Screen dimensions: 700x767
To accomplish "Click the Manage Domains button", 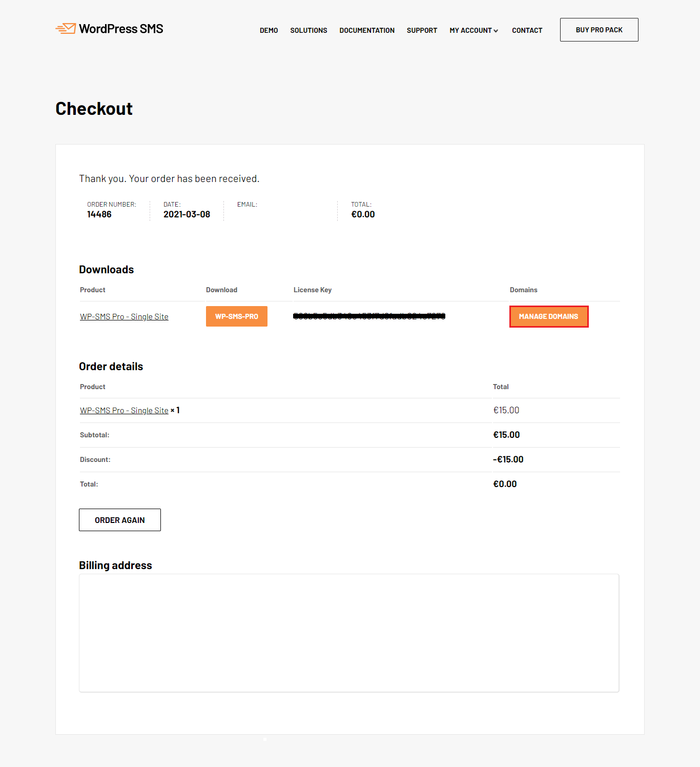I will [x=549, y=316].
